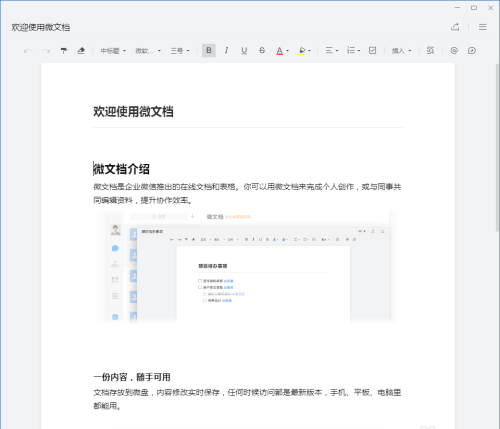The width and height of the screenshot is (500, 429).
Task: Click the clear formatting eraser icon
Action: [81, 51]
